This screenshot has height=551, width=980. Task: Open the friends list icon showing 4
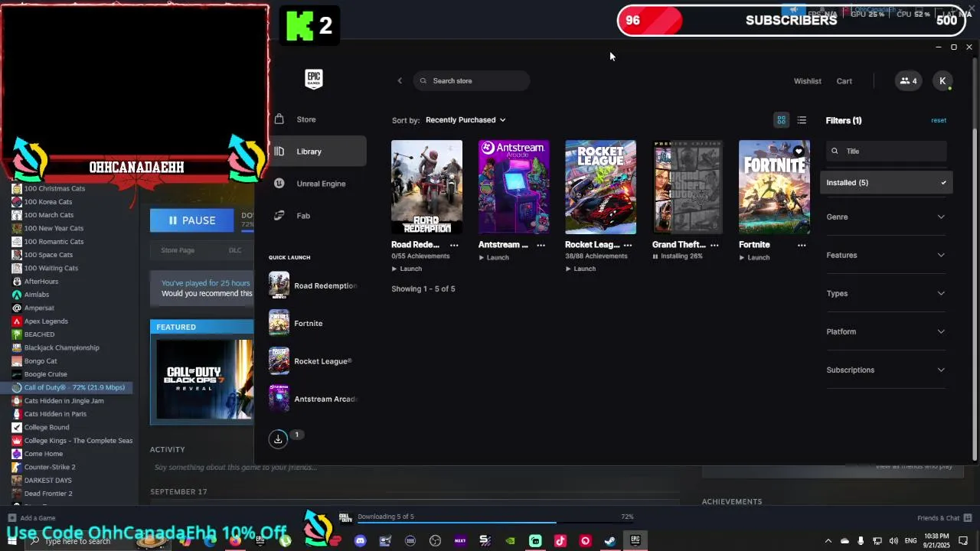coord(908,81)
